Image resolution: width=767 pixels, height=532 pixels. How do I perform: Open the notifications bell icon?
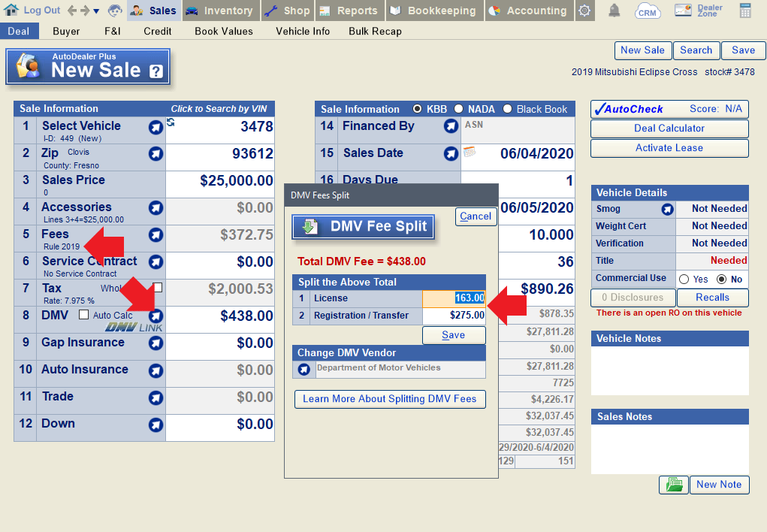coord(615,11)
